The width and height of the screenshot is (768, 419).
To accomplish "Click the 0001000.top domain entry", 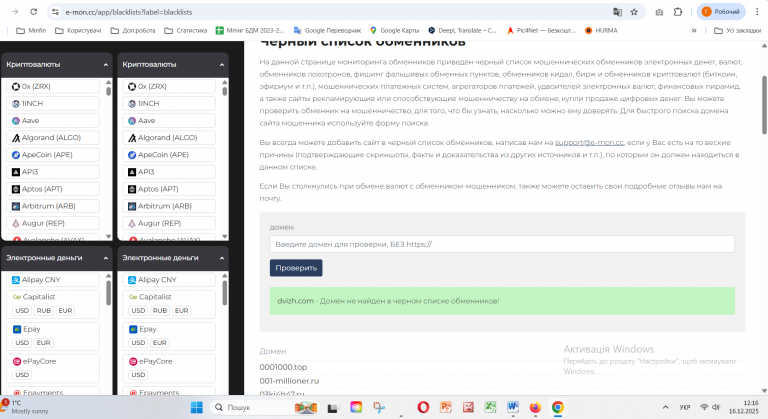I will click(x=283, y=367).
